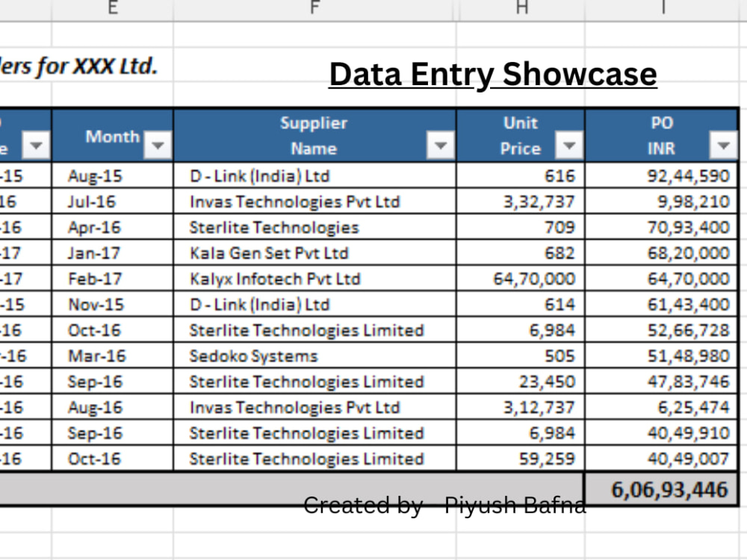This screenshot has height=560, width=747.
Task: Open the Month column filter dropdown
Action: click(158, 145)
